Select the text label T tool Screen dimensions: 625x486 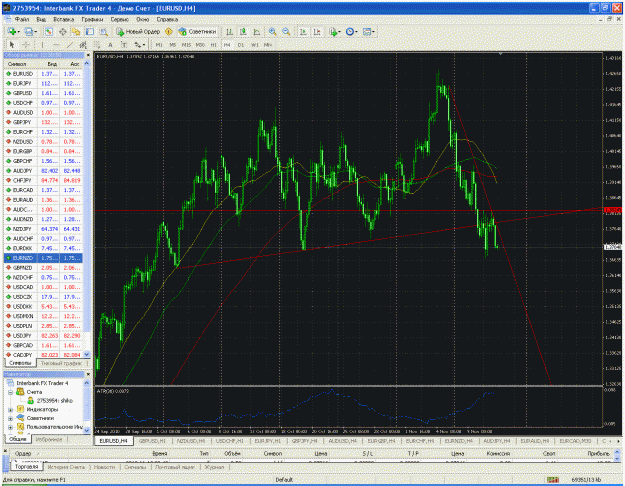click(124, 45)
